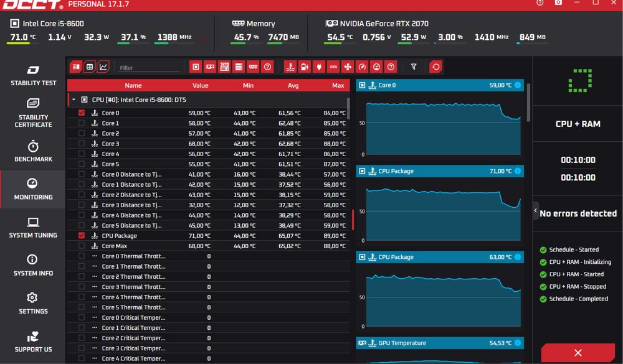Screen dimensions: 623x364
Task: Open the Stability Test section
Action: 33,75
